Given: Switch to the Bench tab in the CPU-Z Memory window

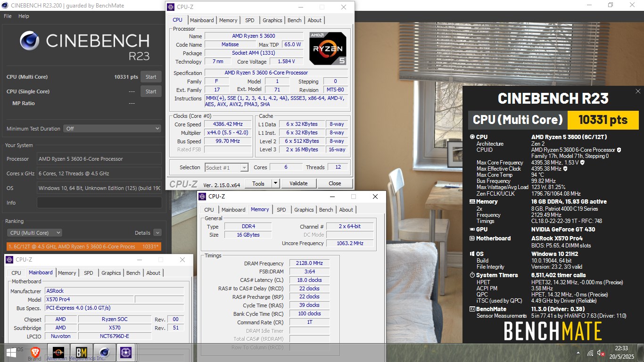Looking at the screenshot, I should (326, 210).
